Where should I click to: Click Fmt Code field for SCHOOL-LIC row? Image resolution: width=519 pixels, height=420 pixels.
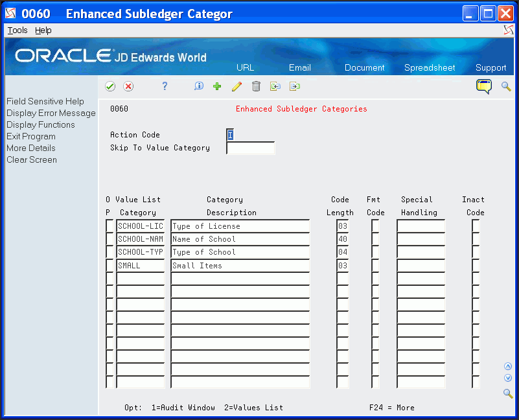pyautogui.click(x=375, y=226)
